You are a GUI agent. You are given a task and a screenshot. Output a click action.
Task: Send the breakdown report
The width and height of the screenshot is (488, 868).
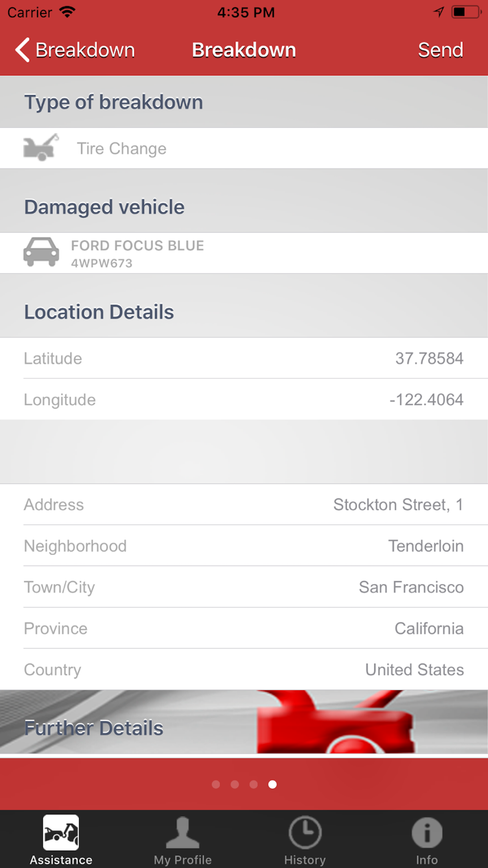point(440,50)
